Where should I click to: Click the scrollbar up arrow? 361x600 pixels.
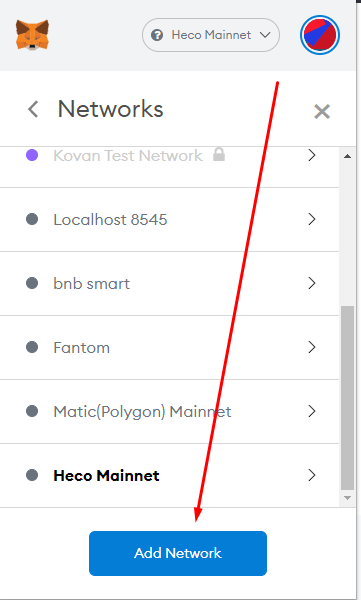[347, 156]
